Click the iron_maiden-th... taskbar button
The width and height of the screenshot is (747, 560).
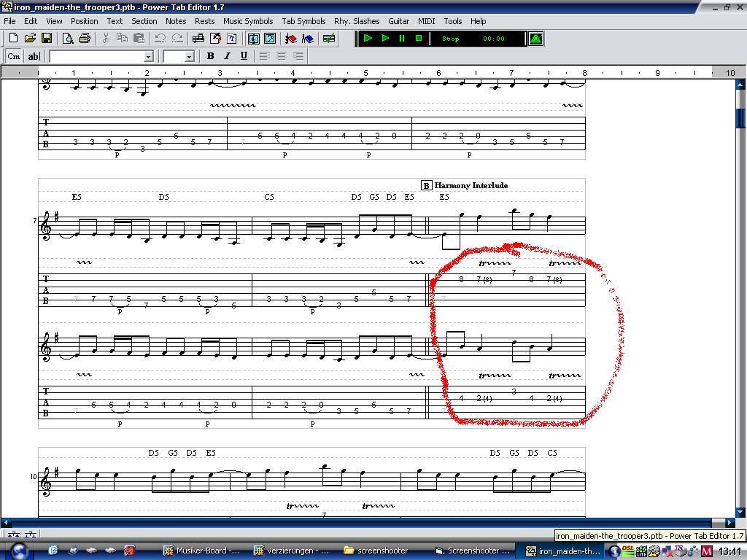[x=562, y=551]
